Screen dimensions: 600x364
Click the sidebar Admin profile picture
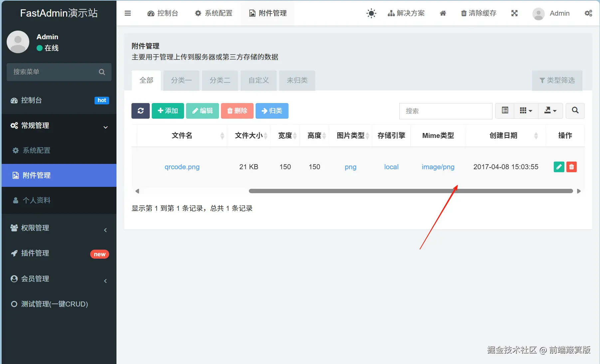click(18, 42)
